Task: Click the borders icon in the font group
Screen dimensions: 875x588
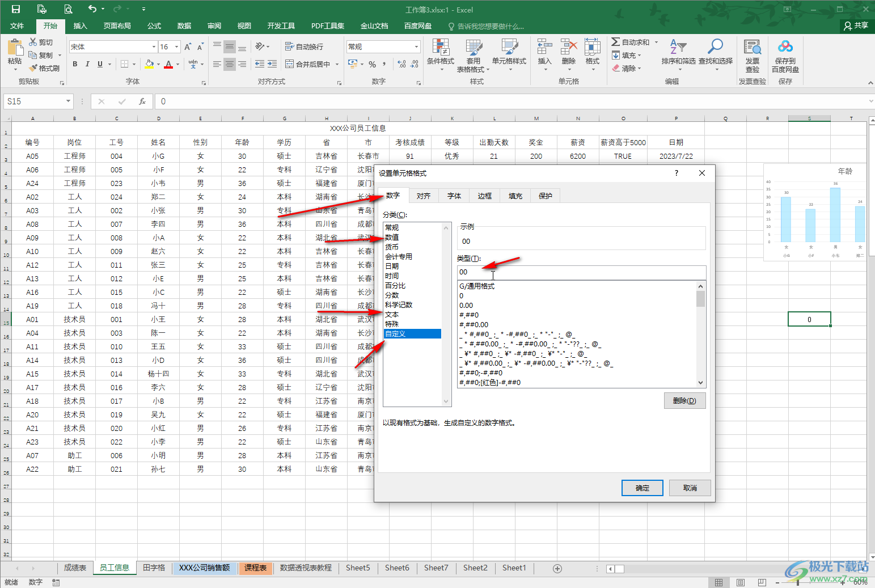Action: (x=125, y=64)
